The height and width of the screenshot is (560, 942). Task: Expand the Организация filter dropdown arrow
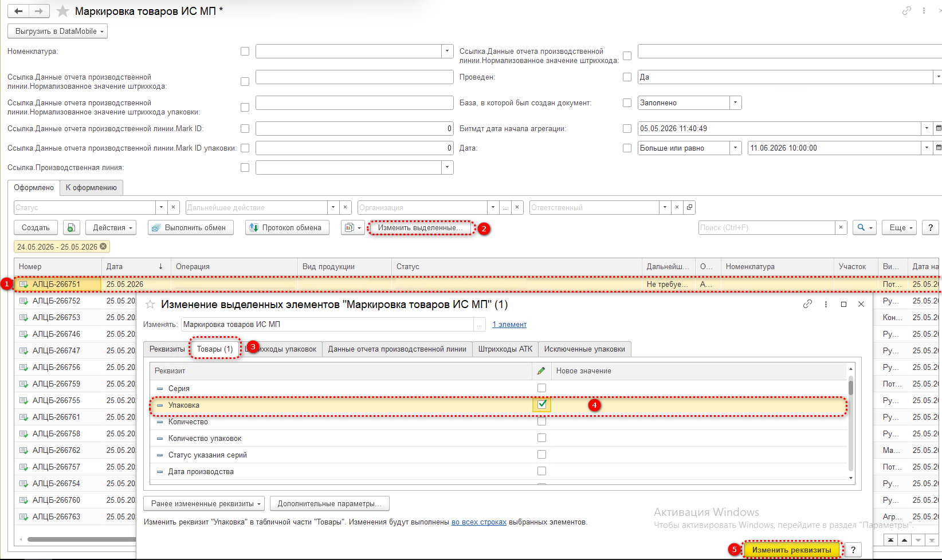(x=493, y=207)
